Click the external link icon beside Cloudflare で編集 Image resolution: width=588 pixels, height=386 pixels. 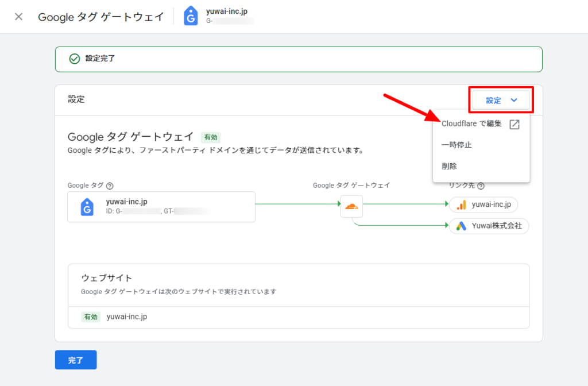(x=514, y=124)
